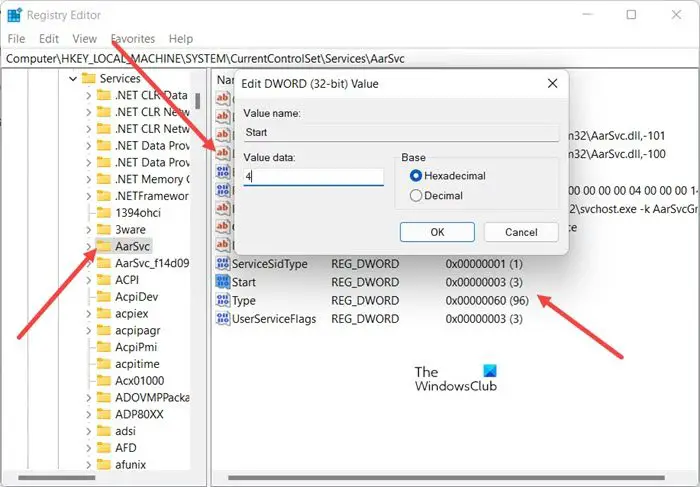Expand the 3ware tree node
The image size is (700, 487).
88,230
